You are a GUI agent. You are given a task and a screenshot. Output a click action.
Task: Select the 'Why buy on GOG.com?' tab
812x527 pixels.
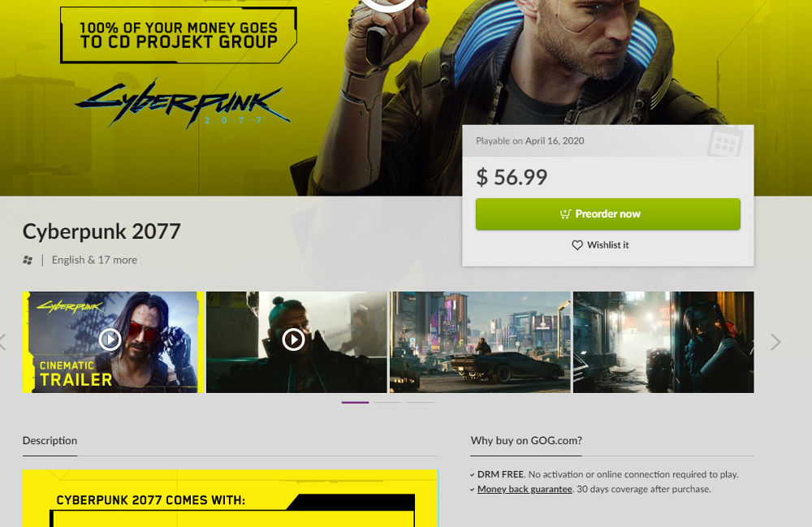(526, 441)
